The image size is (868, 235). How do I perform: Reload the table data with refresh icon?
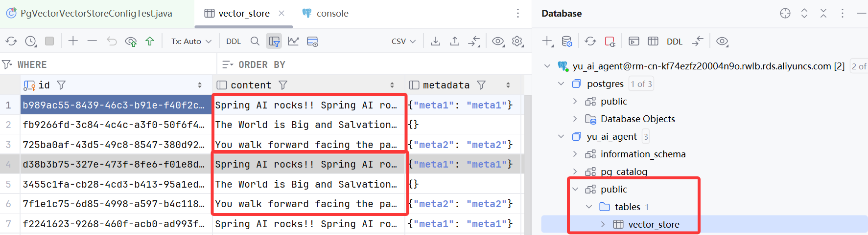(11, 42)
